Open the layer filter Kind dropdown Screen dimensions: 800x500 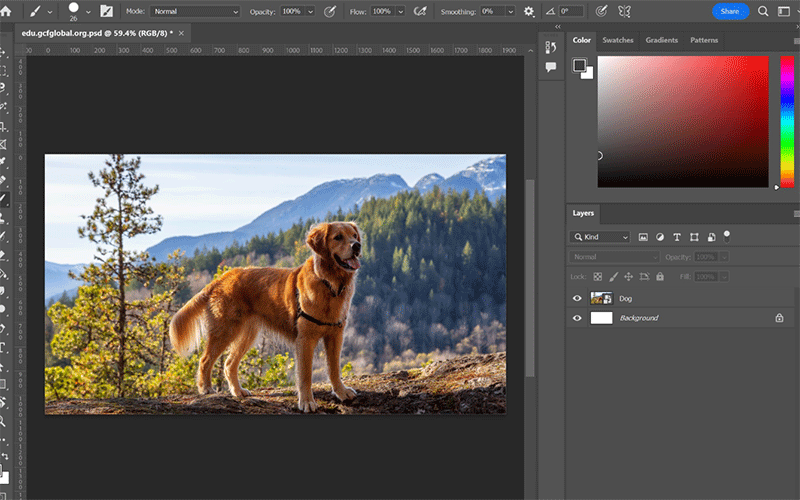pyautogui.click(x=600, y=237)
